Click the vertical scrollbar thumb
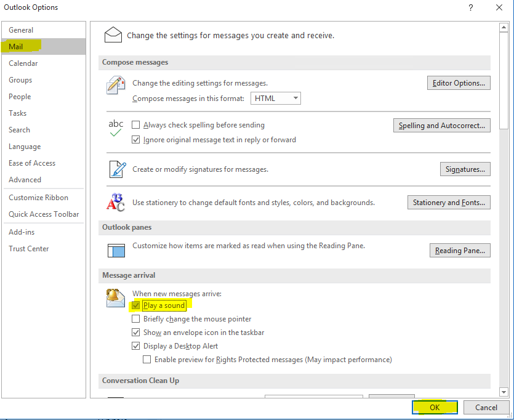This screenshot has width=514, height=420. click(x=504, y=81)
